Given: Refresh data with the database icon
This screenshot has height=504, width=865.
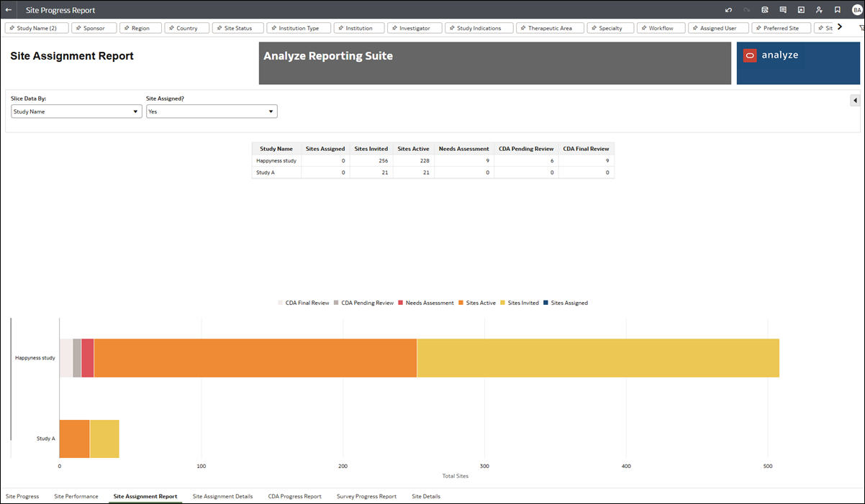Looking at the screenshot, I should 765,10.
